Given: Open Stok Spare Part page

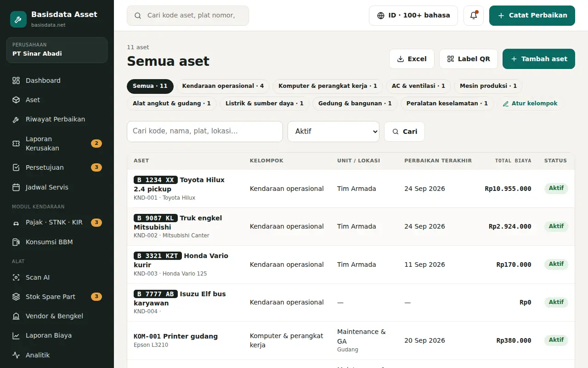Looking at the screenshot, I should (57, 297).
